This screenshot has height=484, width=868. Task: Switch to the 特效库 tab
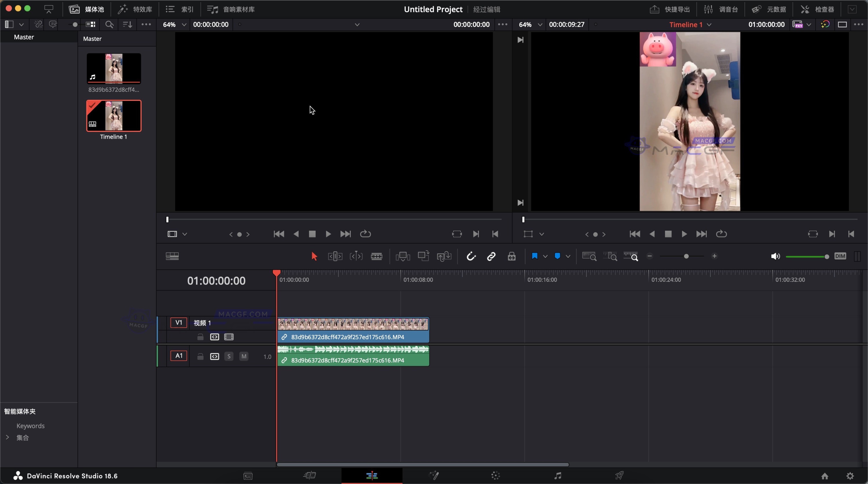pyautogui.click(x=135, y=9)
